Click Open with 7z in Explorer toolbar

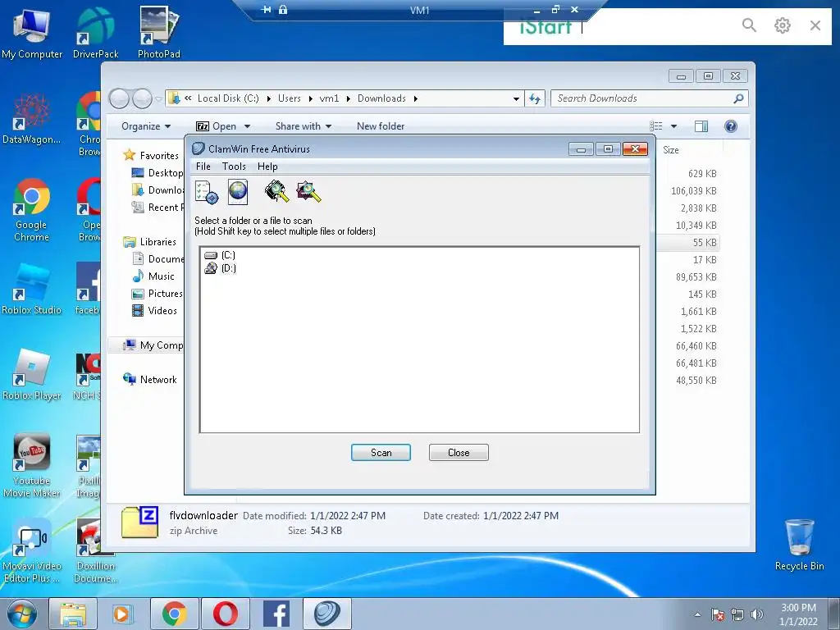coord(217,126)
